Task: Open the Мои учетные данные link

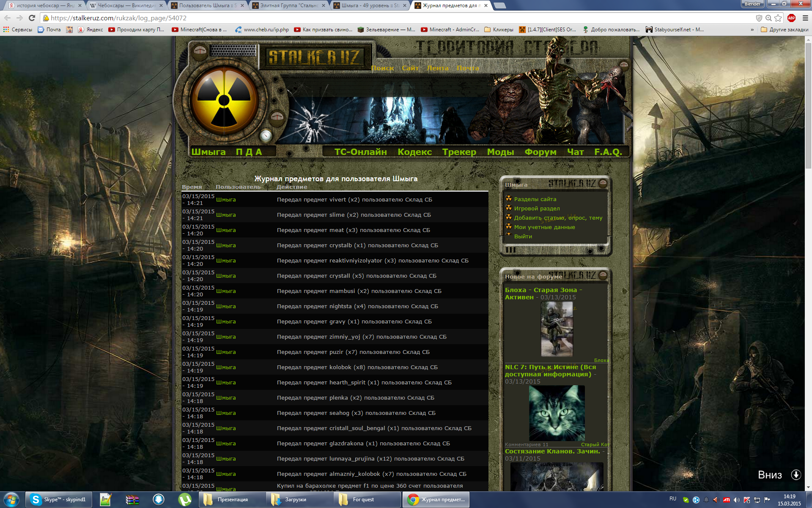Action: (544, 227)
